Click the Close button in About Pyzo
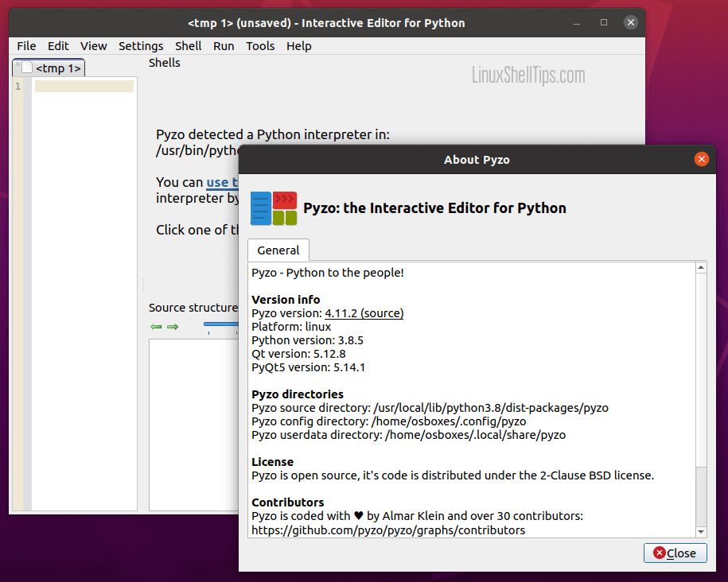Viewport: 728px width, 582px height. [675, 553]
